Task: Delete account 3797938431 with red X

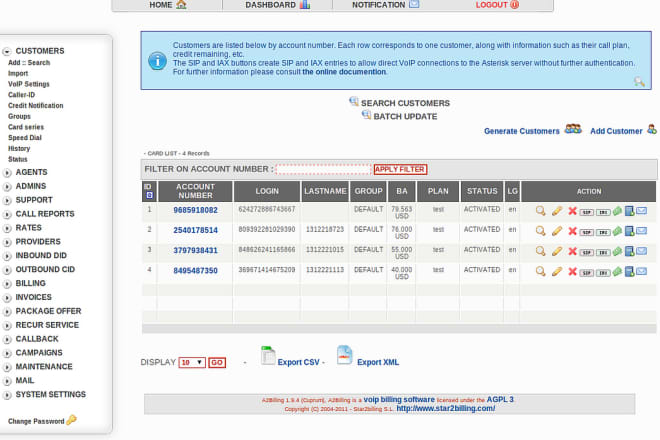Action: click(572, 251)
